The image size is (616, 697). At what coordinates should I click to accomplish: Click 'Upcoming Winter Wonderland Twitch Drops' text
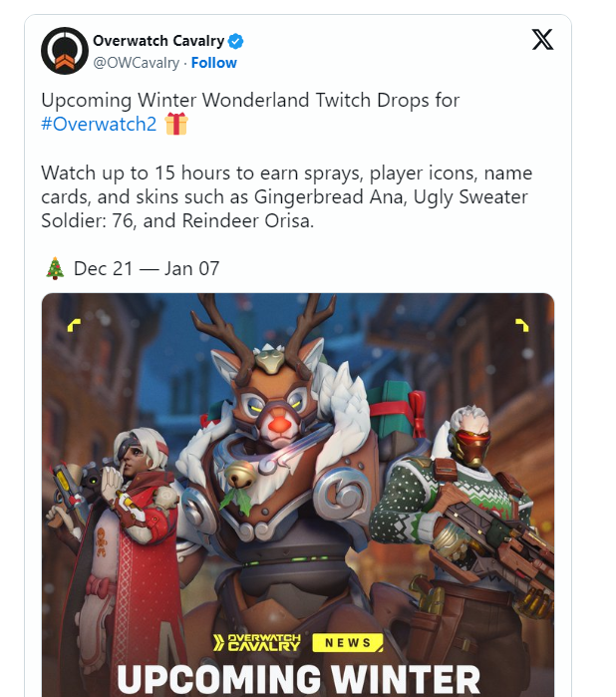tap(250, 101)
